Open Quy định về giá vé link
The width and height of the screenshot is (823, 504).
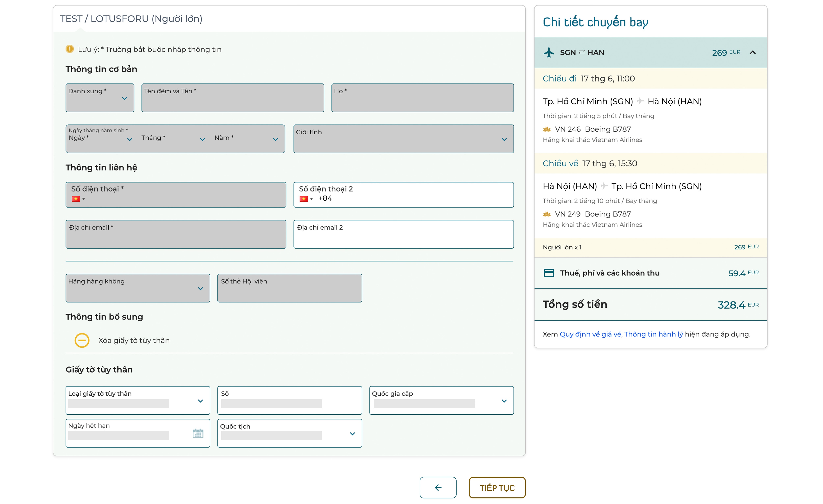(590, 334)
